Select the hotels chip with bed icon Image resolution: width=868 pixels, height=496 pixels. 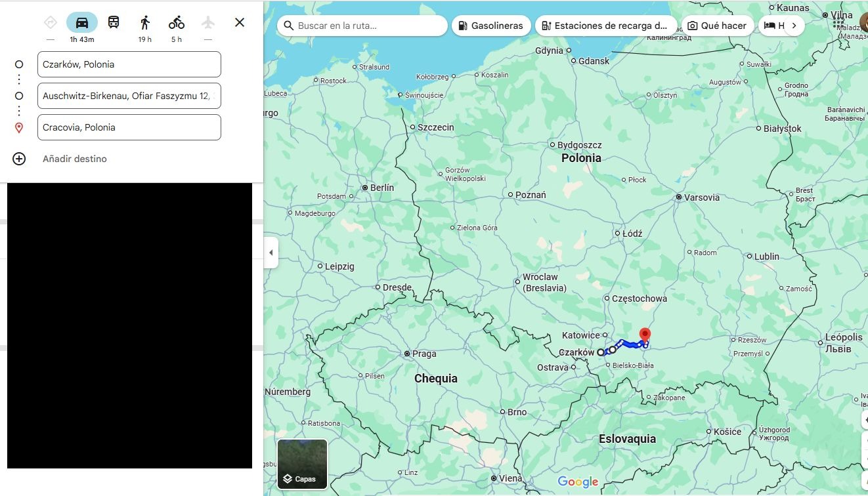coord(773,26)
